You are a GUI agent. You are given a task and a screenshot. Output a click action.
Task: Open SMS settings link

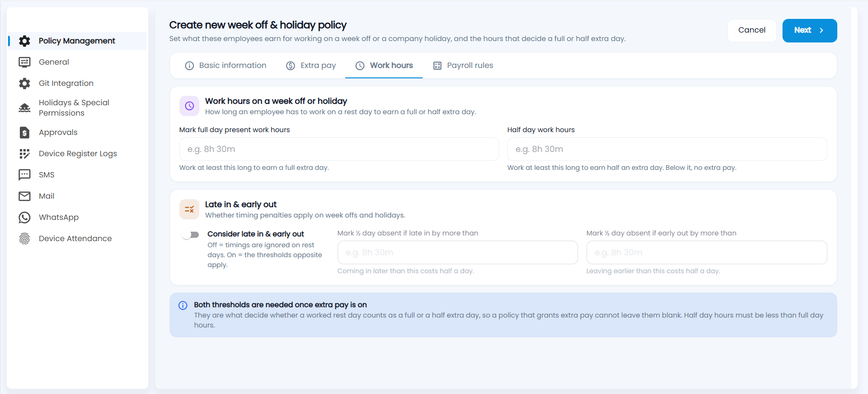77,175
